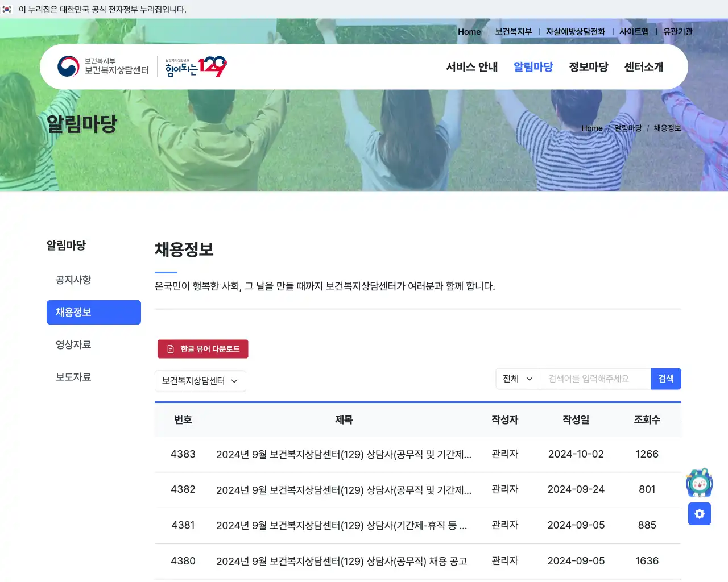Select 공지사항 in the left sidebar

click(73, 280)
